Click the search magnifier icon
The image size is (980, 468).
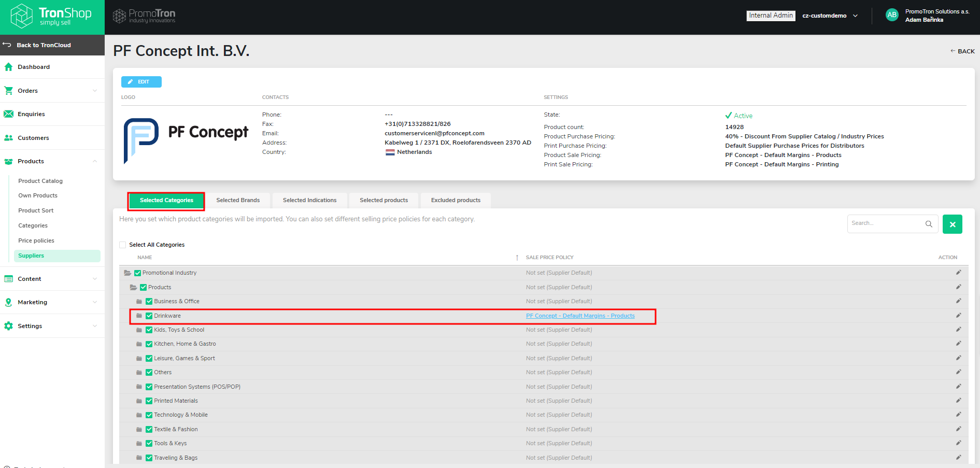[929, 224]
